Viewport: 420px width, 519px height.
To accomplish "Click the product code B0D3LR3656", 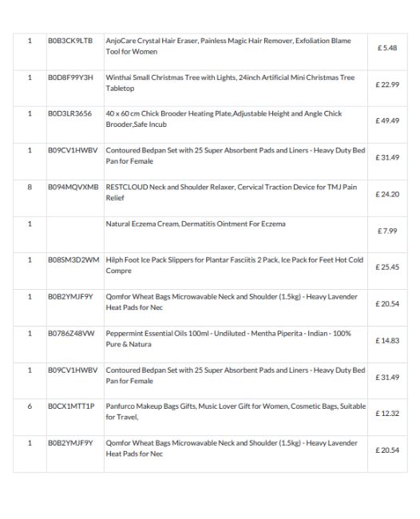I will point(69,113).
